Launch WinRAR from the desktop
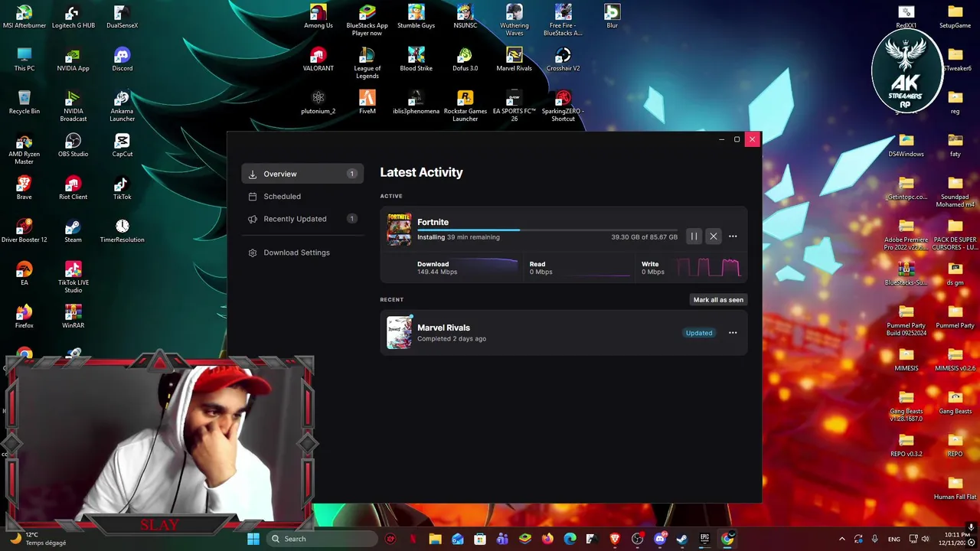Image resolution: width=980 pixels, height=551 pixels. pyautogui.click(x=73, y=317)
